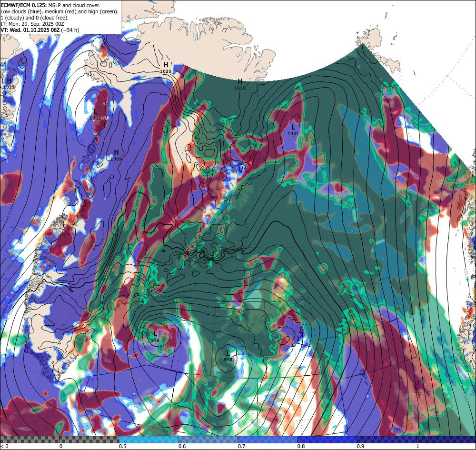Click the '978' pressure value
This screenshot has height=450, width=476.
(x=228, y=360)
